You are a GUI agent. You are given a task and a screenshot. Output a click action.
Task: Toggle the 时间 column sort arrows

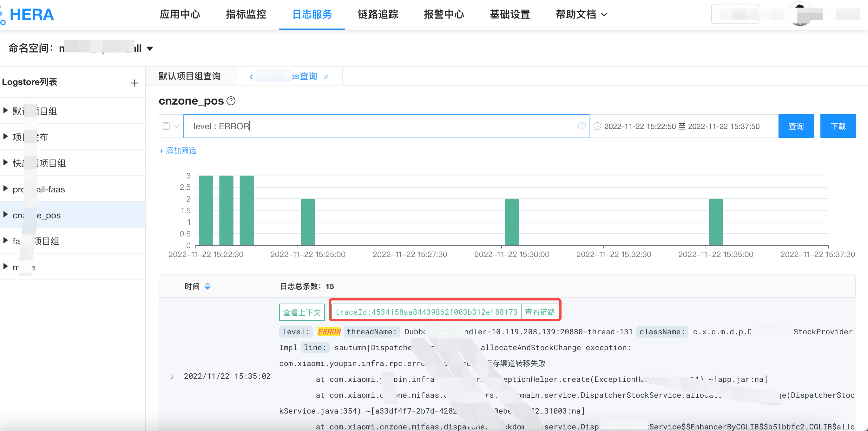tap(207, 286)
